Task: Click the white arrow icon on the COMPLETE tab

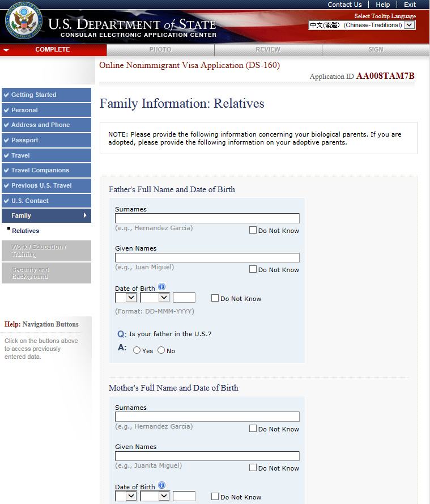Action: (x=6, y=50)
